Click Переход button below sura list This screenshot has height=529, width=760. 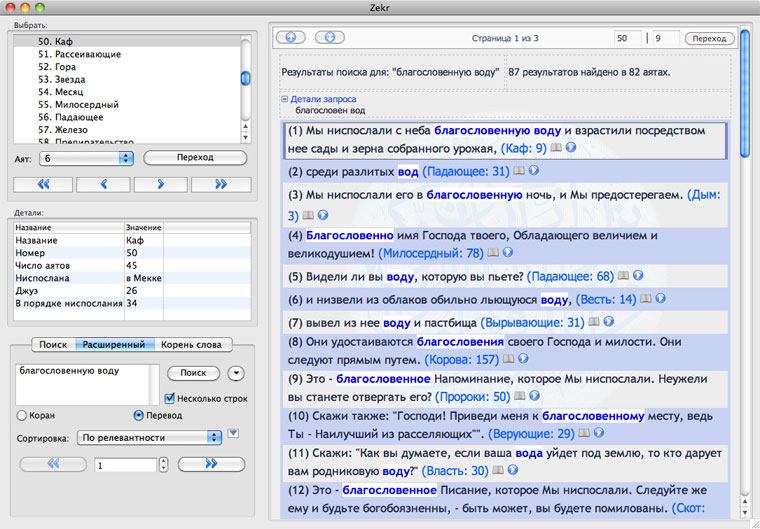point(195,158)
